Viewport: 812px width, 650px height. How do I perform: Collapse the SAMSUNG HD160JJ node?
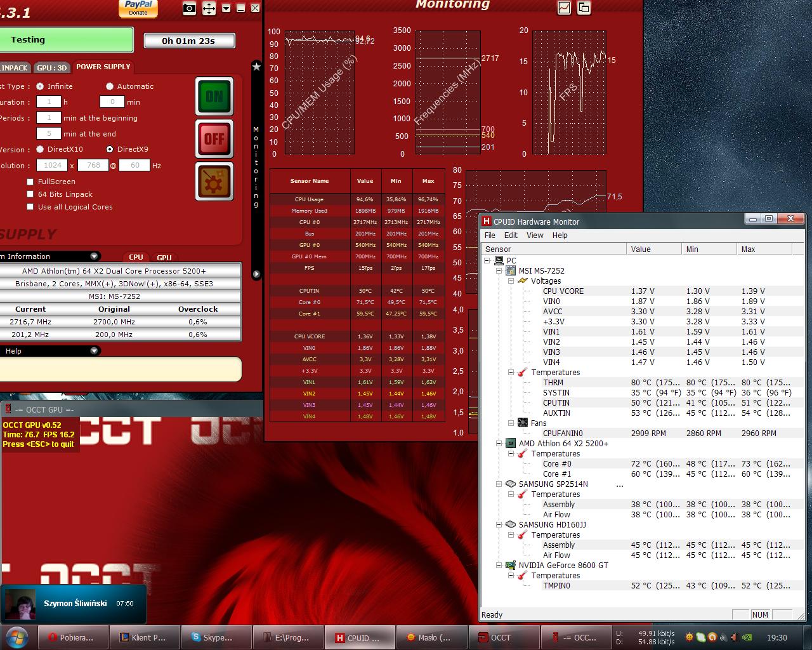click(x=499, y=524)
